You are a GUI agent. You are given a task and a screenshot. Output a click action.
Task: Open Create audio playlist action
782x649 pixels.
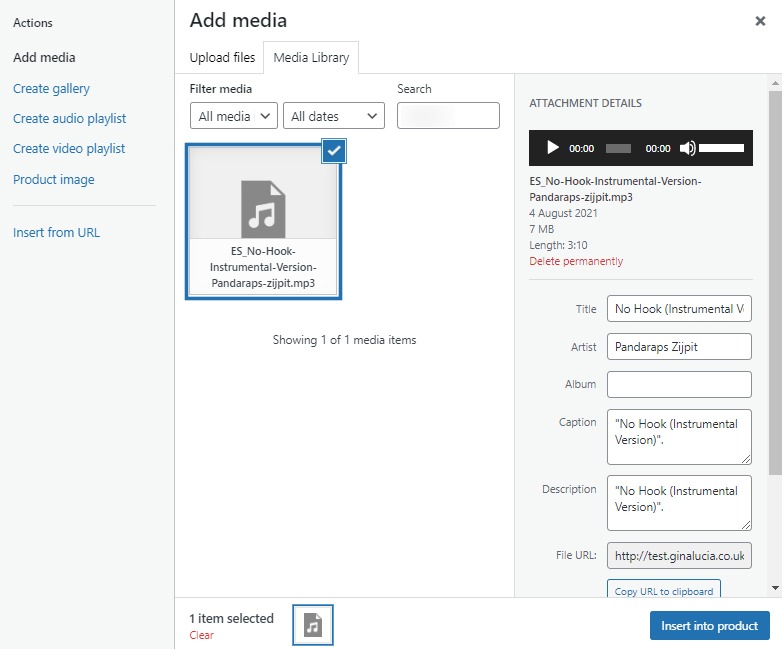click(69, 118)
